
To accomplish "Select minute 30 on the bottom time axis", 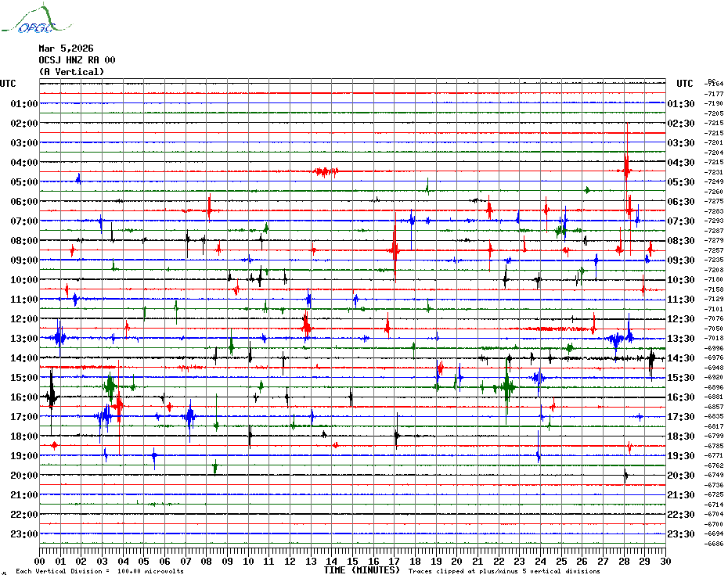I will (x=665, y=561).
